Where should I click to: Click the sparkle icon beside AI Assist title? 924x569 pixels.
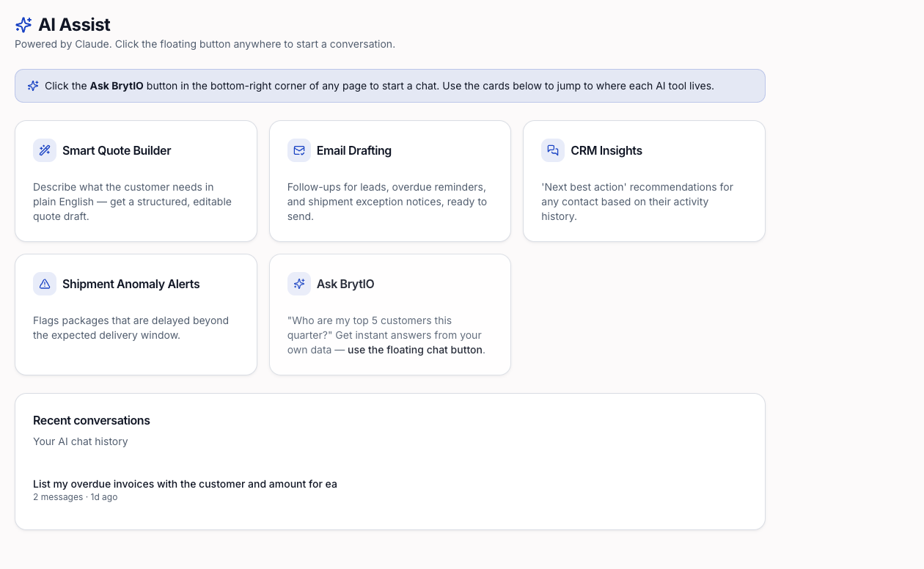pos(23,25)
